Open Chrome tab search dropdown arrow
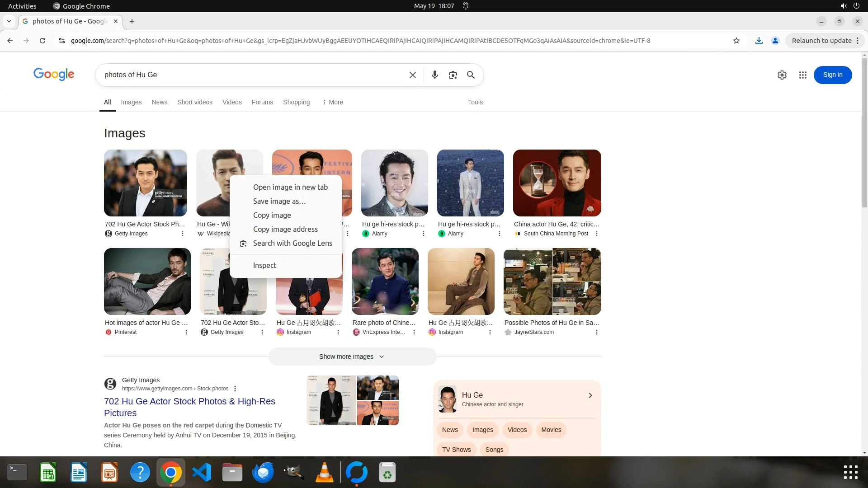The width and height of the screenshot is (868, 488). [x=9, y=21]
